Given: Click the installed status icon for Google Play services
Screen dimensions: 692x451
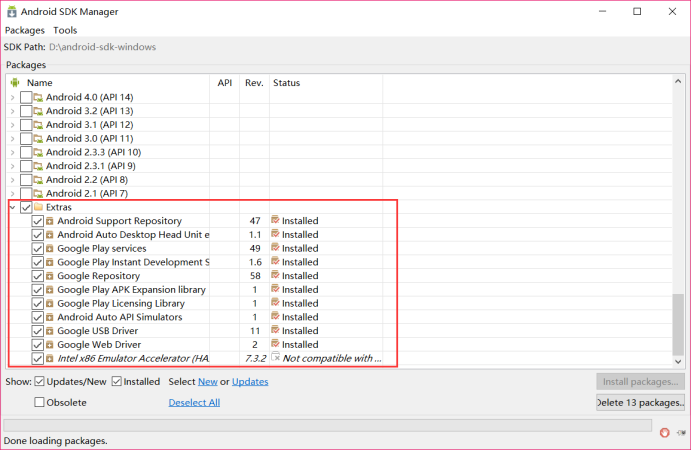Looking at the screenshot, I should tap(275, 248).
